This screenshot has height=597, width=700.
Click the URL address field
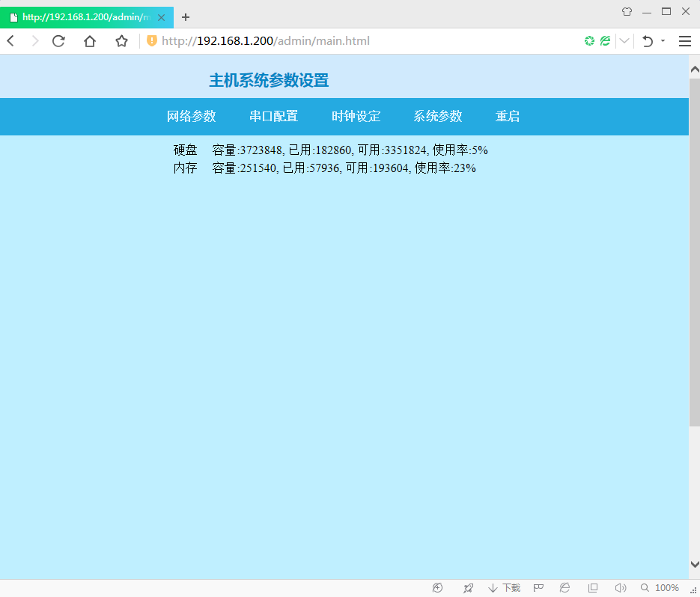359,41
